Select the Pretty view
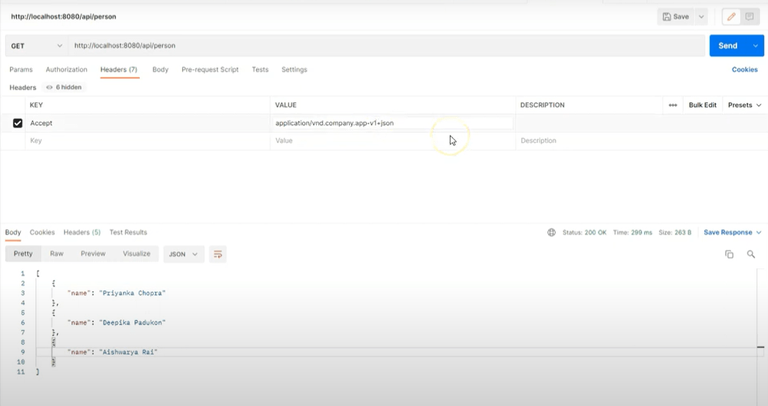 [x=23, y=254]
